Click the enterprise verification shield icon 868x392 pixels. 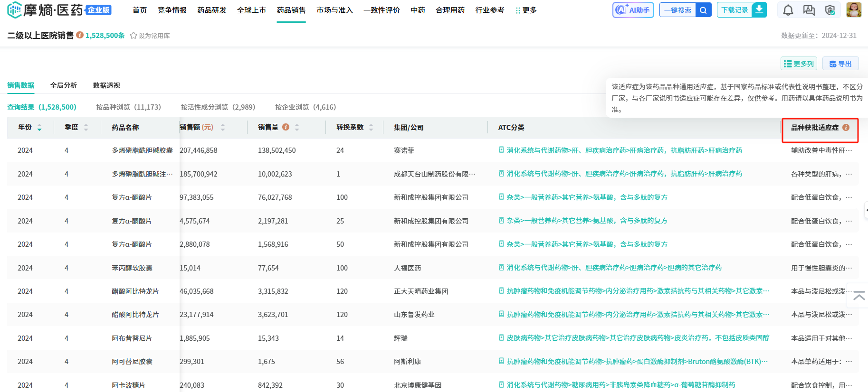pyautogui.click(x=830, y=10)
